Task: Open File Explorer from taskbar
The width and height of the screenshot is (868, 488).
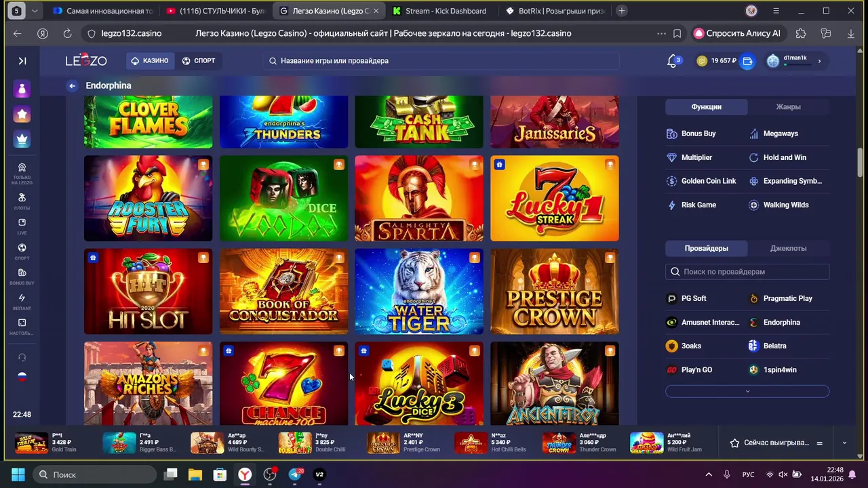Action: click(x=195, y=474)
